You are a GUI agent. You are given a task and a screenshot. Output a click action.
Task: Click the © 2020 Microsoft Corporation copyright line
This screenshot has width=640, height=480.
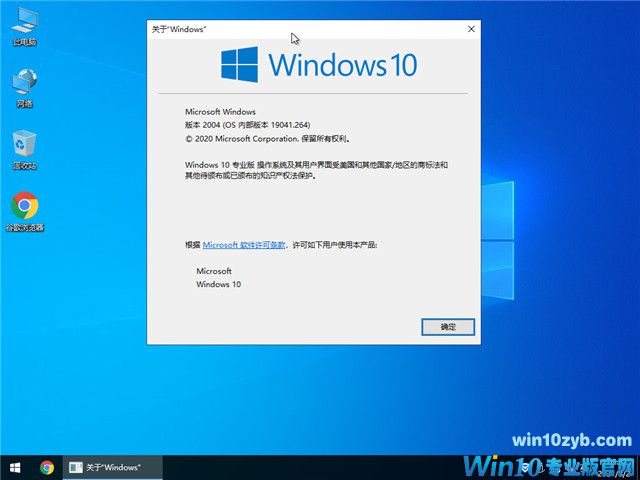[x=266, y=139]
